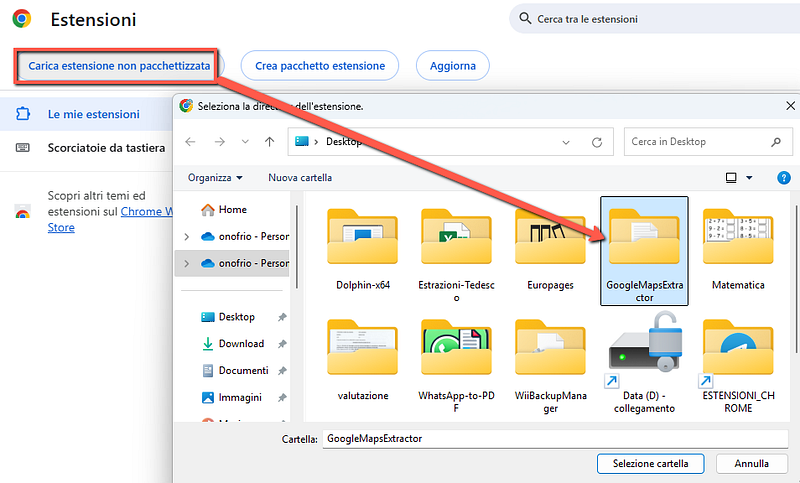Screen dimensions: 800x483
Task: Click the magnifier in Cerca in Desktop
Action: tap(776, 142)
